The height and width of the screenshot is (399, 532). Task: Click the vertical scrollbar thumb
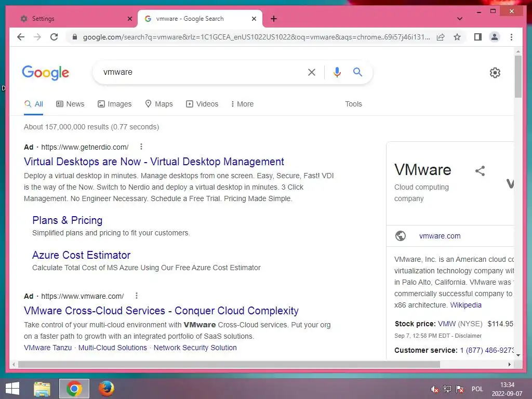pos(518,76)
